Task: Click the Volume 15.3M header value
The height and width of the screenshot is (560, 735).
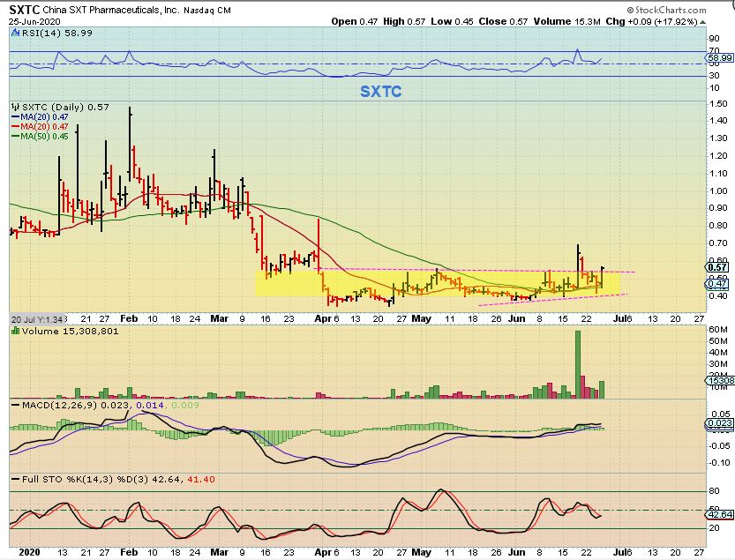Action: (x=566, y=21)
